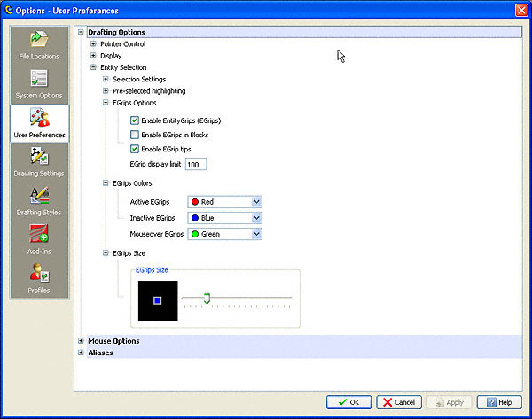Select the Mouse Options header text
Screen dimensions: 532x419
(113, 341)
